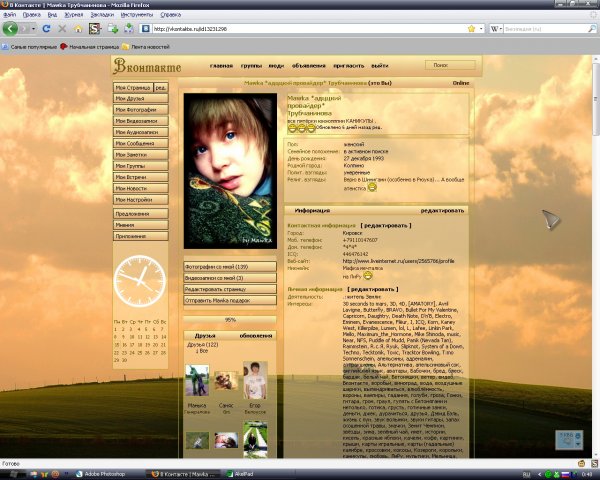This screenshot has width=600, height=480.
Task: Open Предложения in sidebar
Action: (140, 214)
